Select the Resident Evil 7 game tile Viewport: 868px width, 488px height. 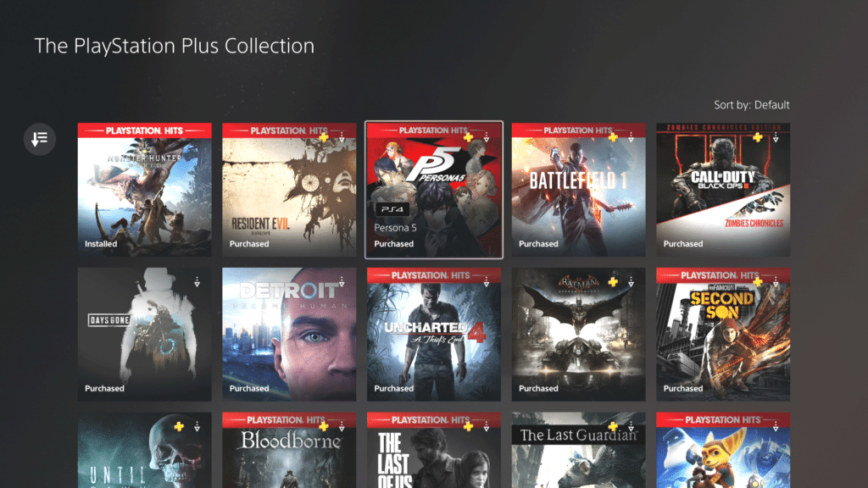point(289,190)
